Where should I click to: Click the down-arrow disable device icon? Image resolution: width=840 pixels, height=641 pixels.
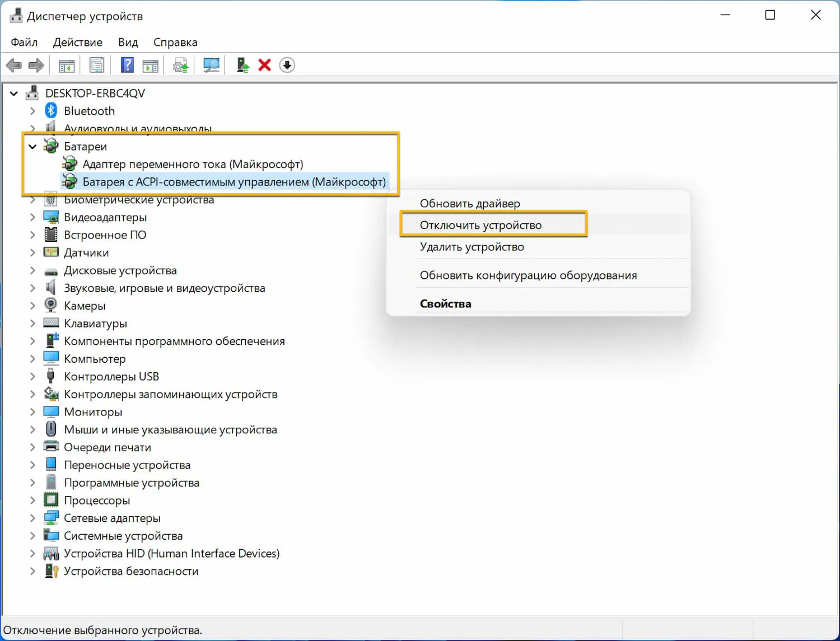(287, 65)
